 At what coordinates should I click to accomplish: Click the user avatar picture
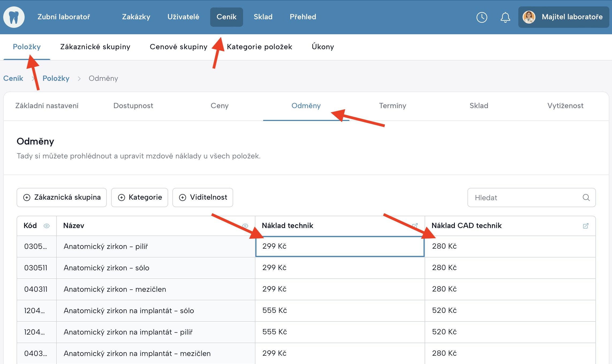(529, 17)
